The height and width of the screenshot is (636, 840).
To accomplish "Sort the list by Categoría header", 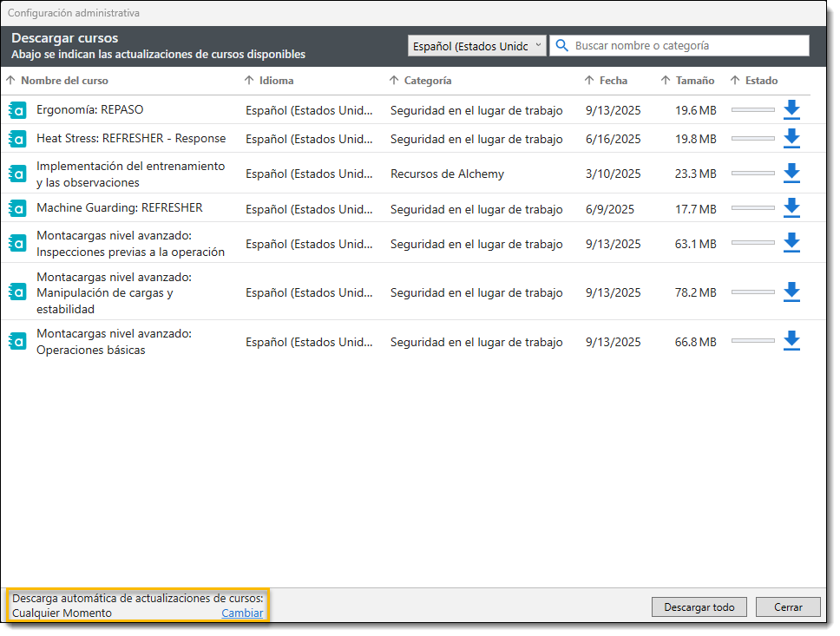I will tap(427, 81).
